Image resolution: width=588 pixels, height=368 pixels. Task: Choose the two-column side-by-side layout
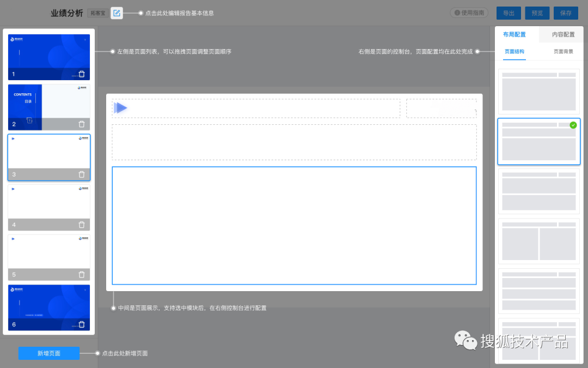(539, 242)
